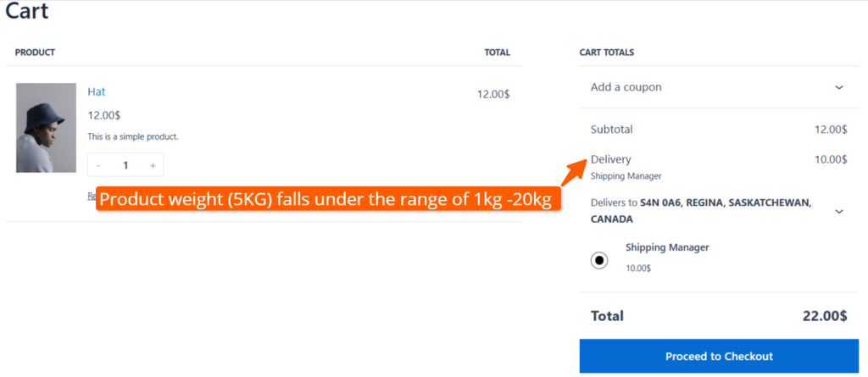The height and width of the screenshot is (377, 868).
Task: Click the orange product weight callout
Action: (x=328, y=201)
